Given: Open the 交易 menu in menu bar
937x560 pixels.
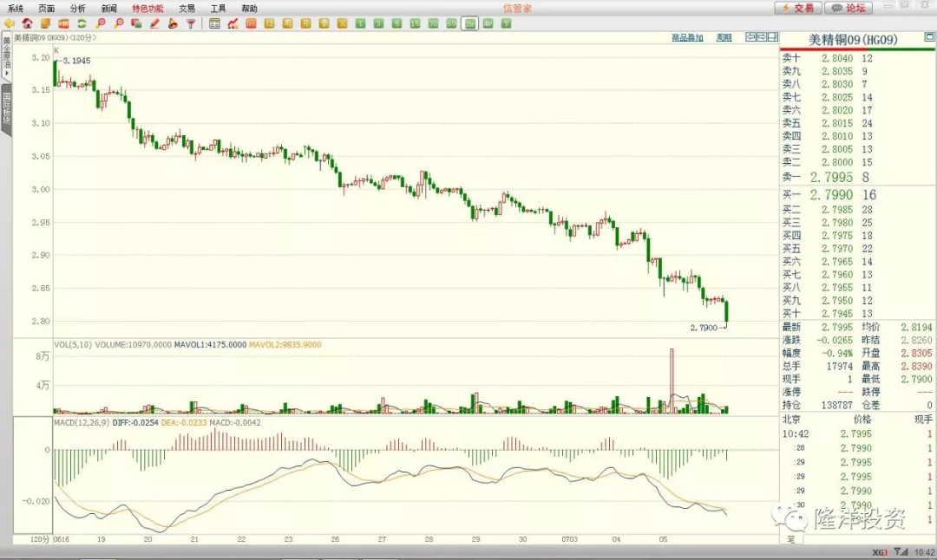Looking at the screenshot, I should 187,9.
